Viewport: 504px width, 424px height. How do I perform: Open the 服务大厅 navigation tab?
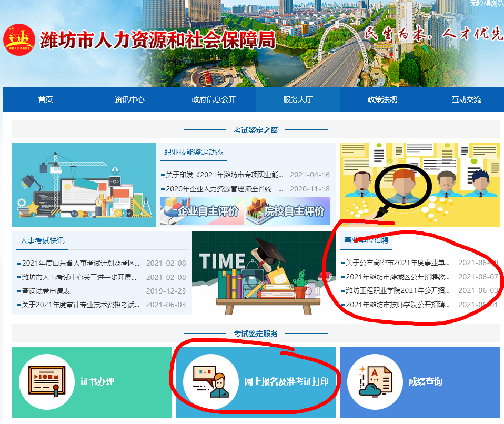(x=298, y=99)
